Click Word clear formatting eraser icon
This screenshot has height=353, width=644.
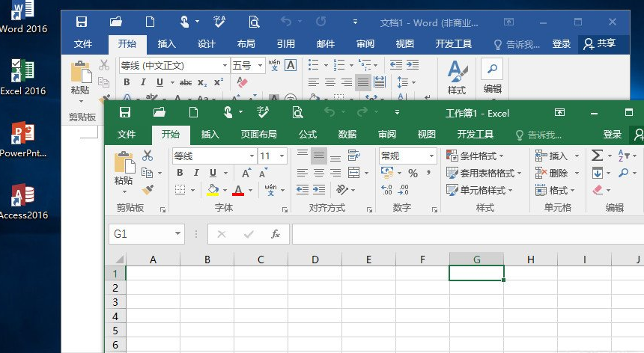(243, 82)
